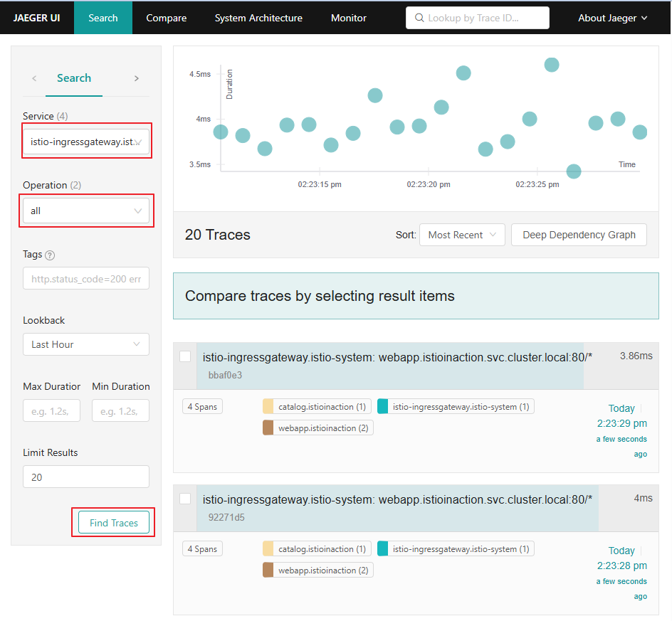Screen dimensions: 672x621
Task: Click the Tags input field
Action: tap(86, 279)
